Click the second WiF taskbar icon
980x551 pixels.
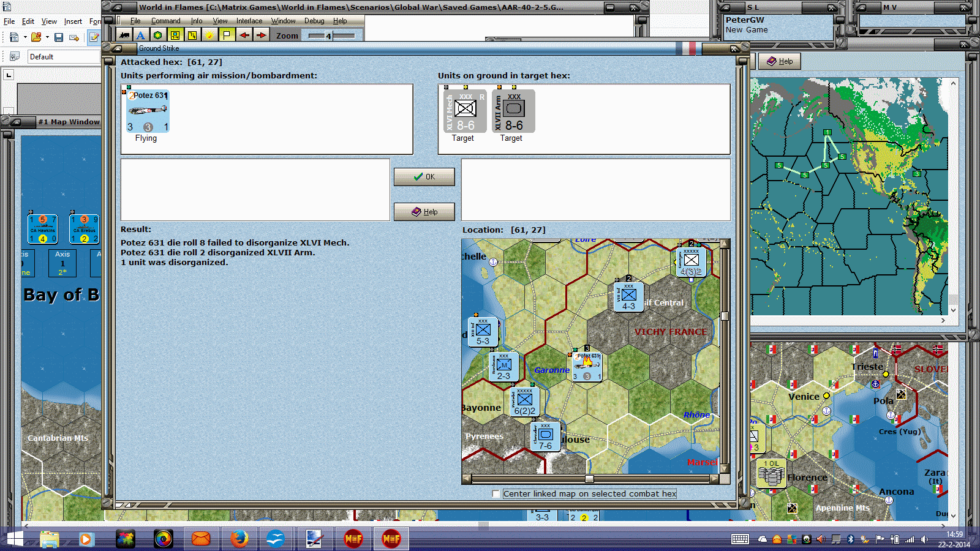[x=391, y=539]
